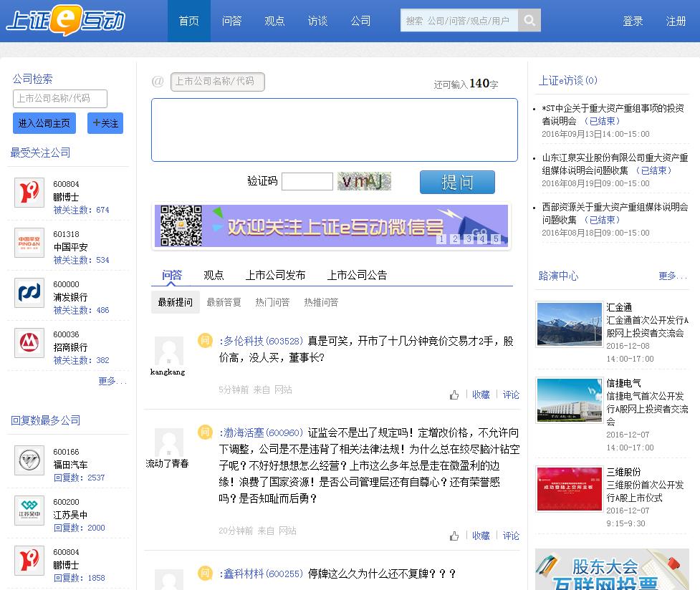Focus the 公司检索 company name field
The height and width of the screenshot is (590, 700).
pyautogui.click(x=59, y=99)
